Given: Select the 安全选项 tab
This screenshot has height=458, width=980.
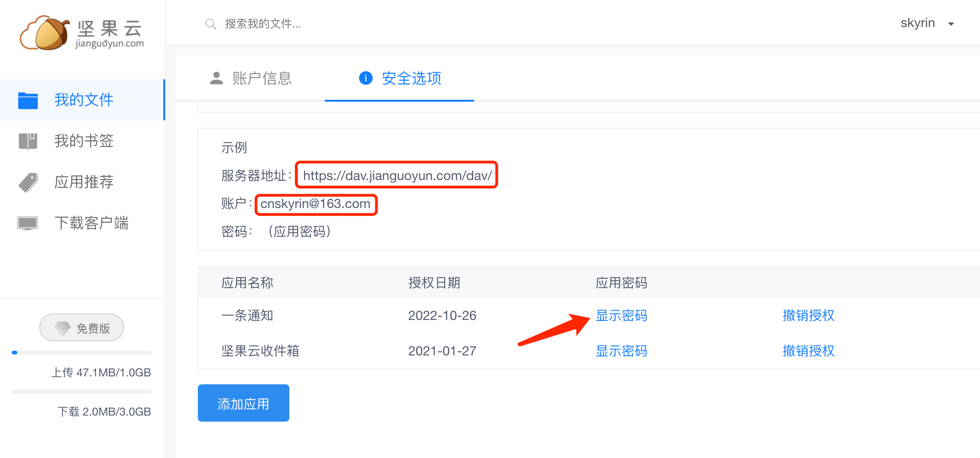Looking at the screenshot, I should pos(411,78).
